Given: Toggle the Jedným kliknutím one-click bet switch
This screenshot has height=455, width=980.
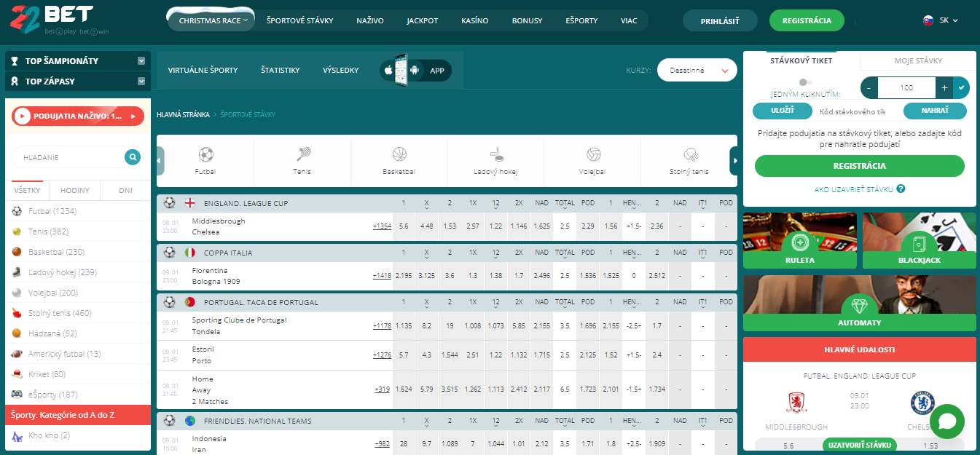Looking at the screenshot, I should pos(803,83).
